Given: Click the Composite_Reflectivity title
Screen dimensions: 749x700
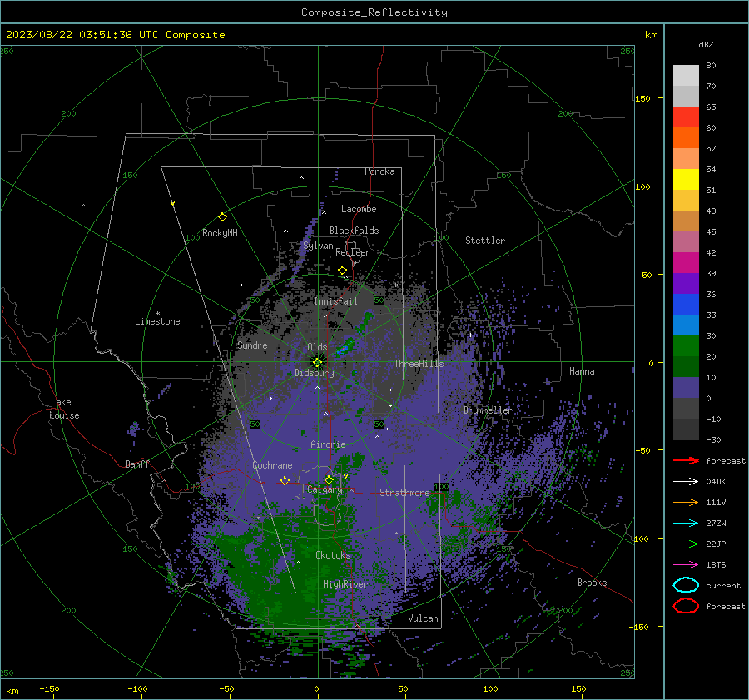Looking at the screenshot, I should click(374, 12).
